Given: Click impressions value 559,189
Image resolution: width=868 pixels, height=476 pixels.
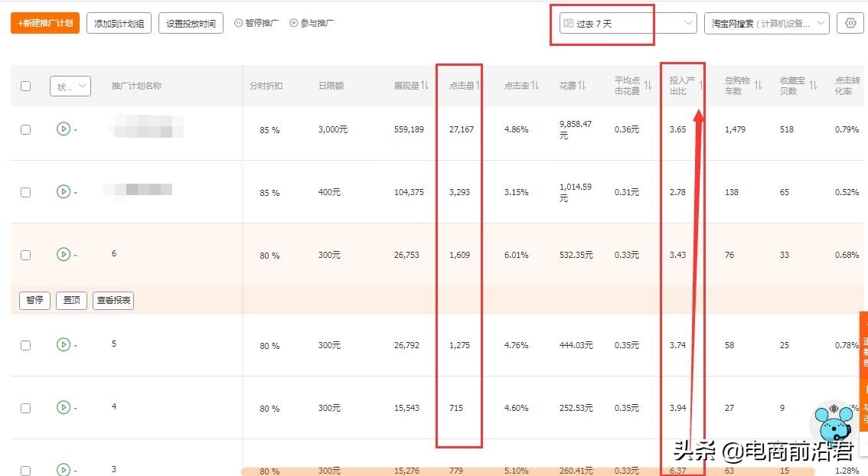Looking at the screenshot, I should [409, 129].
